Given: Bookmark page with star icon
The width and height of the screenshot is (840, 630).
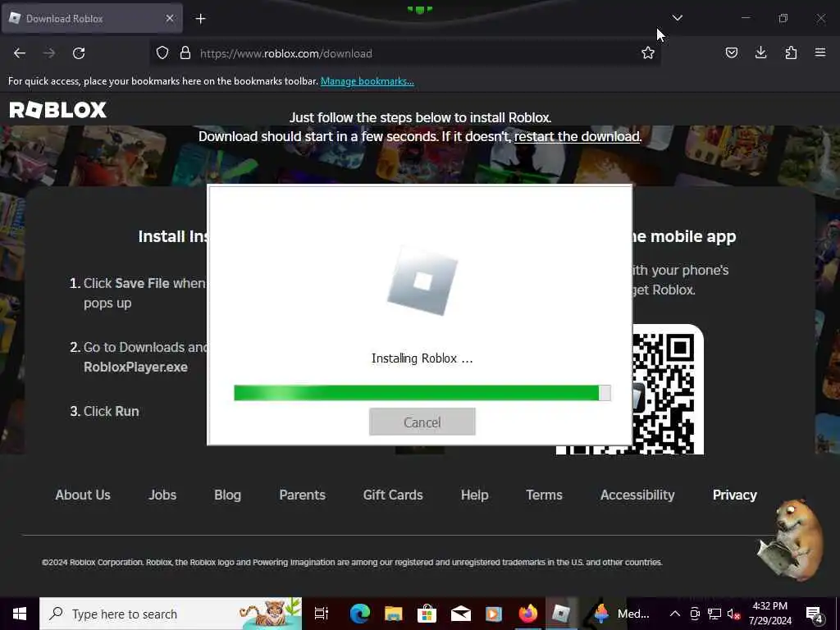Looking at the screenshot, I should coord(648,53).
